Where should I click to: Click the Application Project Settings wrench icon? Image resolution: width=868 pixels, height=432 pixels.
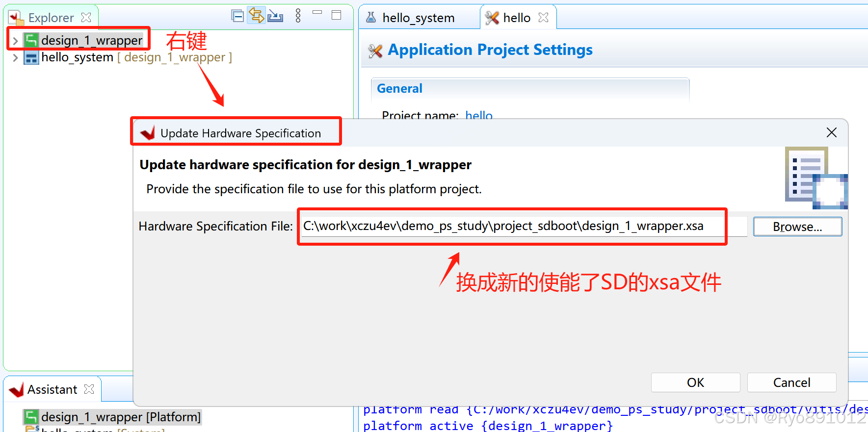(375, 50)
